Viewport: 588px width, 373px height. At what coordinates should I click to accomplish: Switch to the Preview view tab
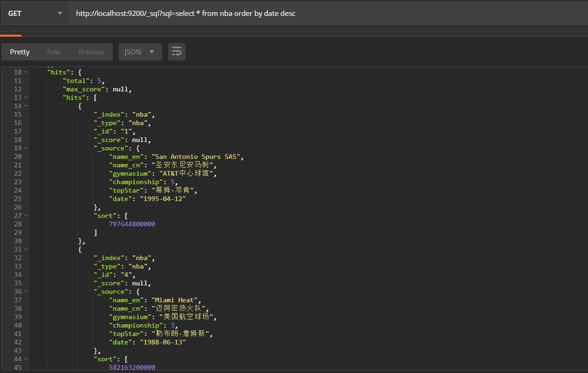(91, 52)
